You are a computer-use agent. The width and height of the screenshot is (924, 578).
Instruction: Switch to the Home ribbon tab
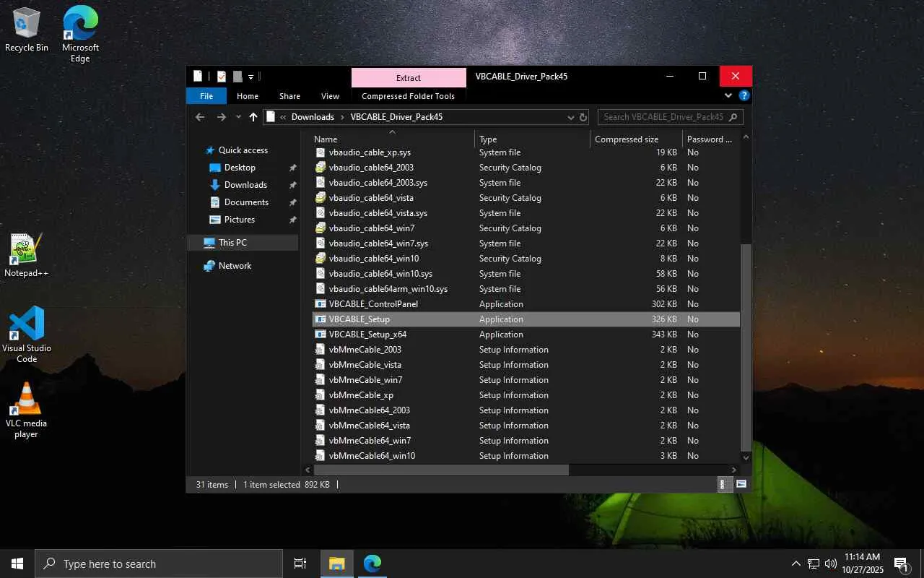click(x=248, y=96)
